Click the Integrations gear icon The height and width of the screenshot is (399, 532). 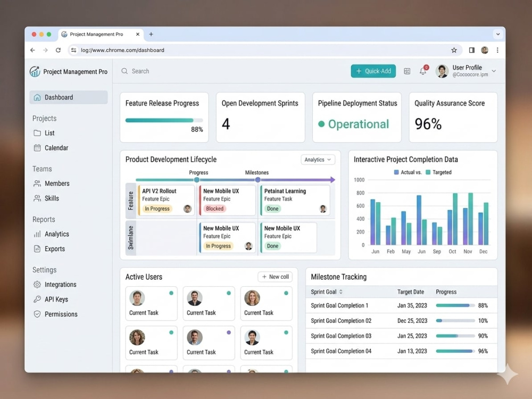pos(37,285)
